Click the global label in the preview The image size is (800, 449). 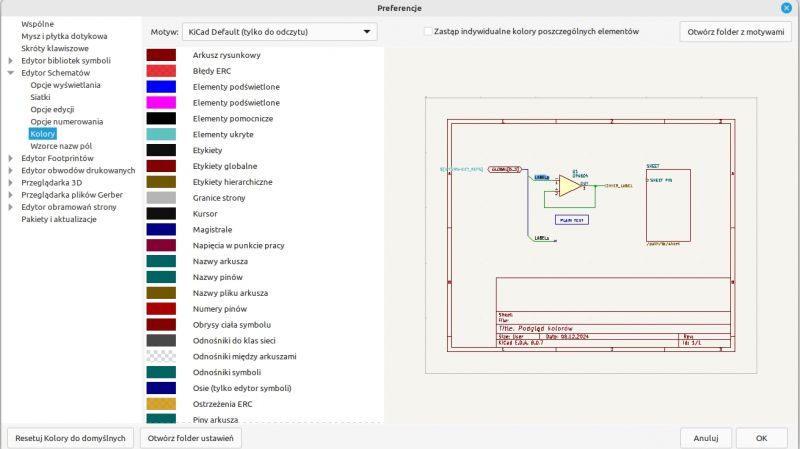coord(505,169)
